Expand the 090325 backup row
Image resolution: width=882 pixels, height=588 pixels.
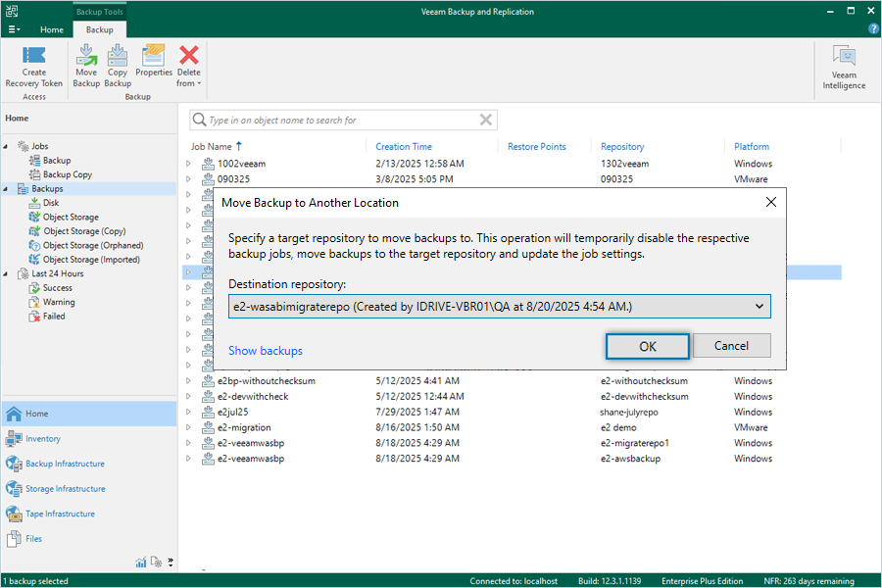pyautogui.click(x=189, y=179)
